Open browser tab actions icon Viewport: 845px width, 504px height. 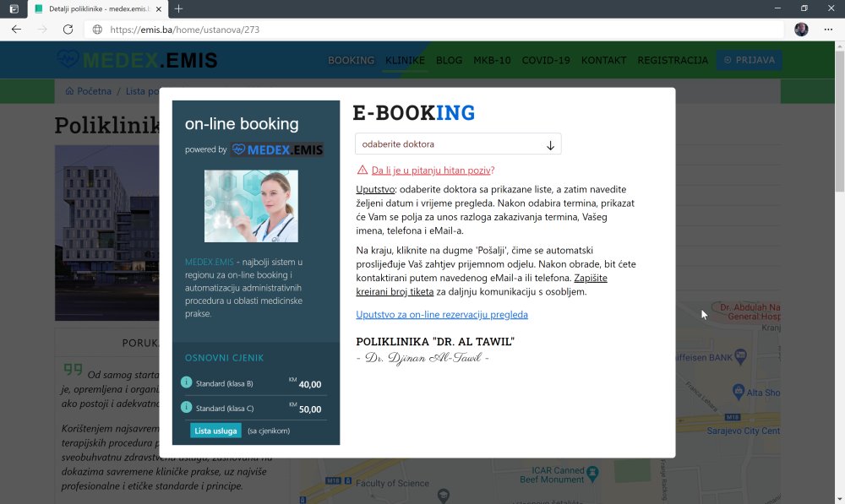point(14,8)
